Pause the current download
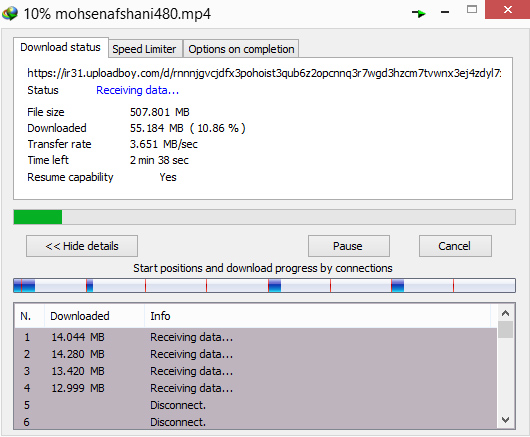Viewport: 530px width, 437px height. click(x=348, y=246)
